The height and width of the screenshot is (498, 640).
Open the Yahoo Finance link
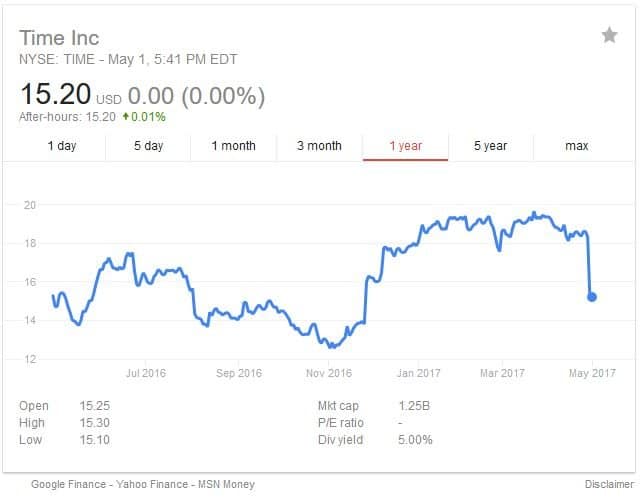point(152,484)
